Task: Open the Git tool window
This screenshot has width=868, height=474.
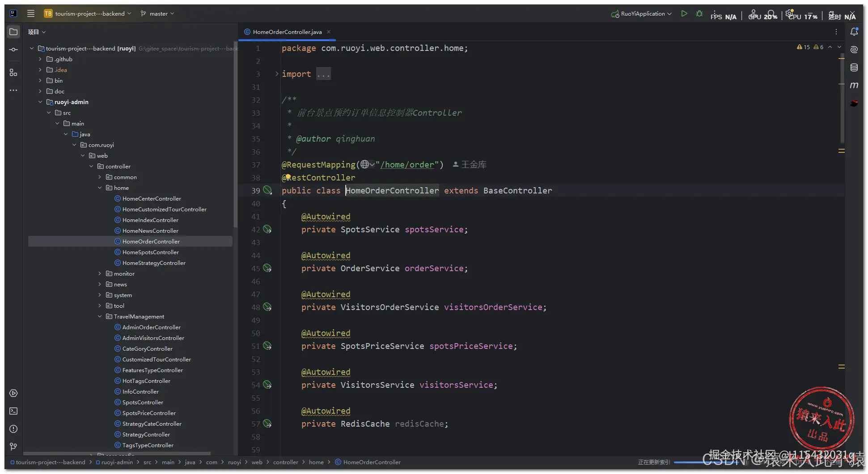Action: (13, 446)
